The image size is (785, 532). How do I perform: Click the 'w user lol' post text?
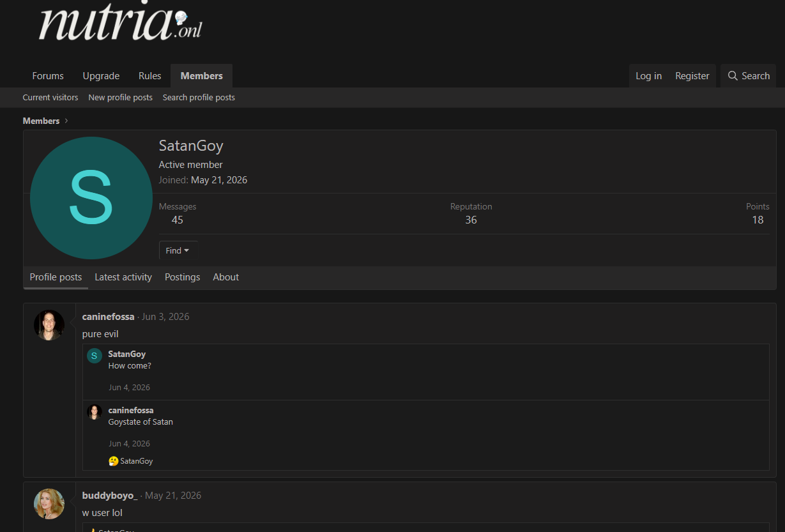pyautogui.click(x=102, y=513)
